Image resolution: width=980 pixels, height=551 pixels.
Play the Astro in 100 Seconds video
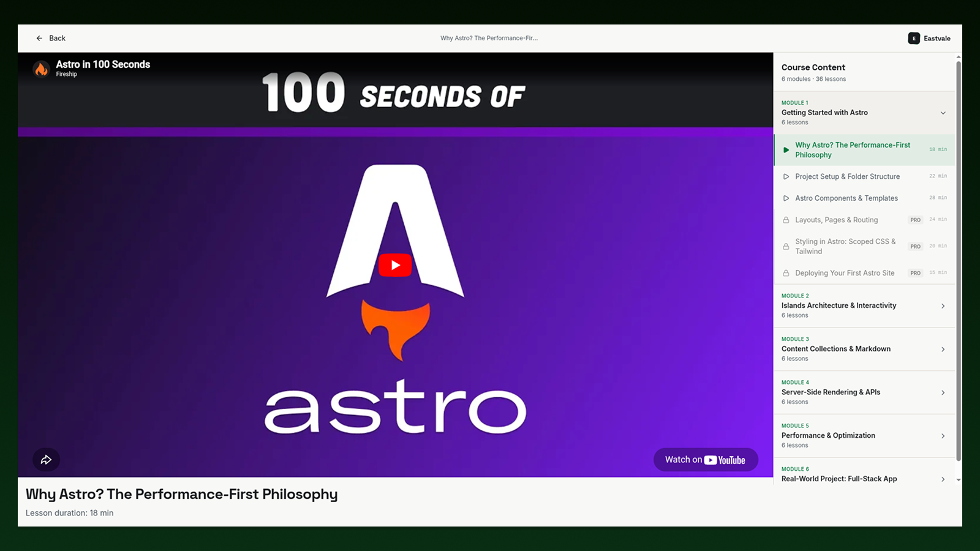[395, 265]
